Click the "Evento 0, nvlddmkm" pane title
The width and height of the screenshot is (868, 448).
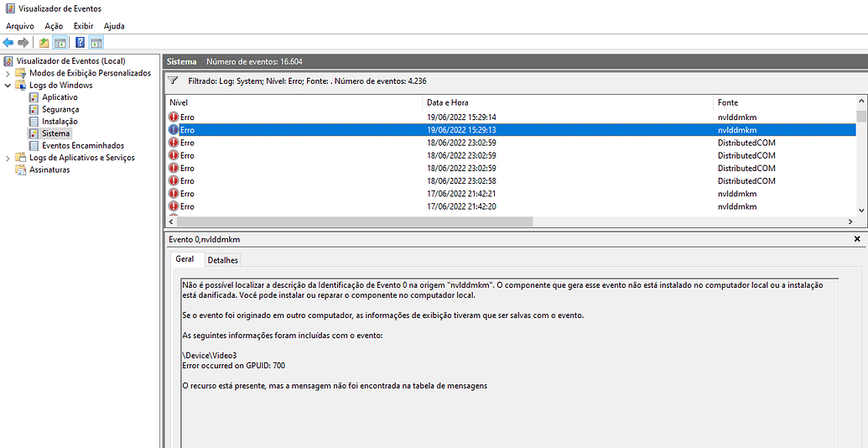[x=205, y=239]
